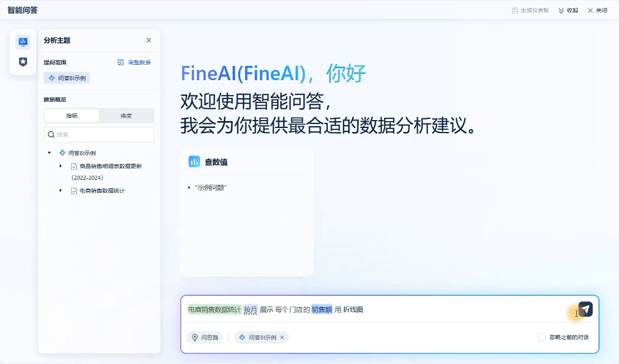
Task: Click the 查数值 card chart icon
Action: tap(194, 162)
